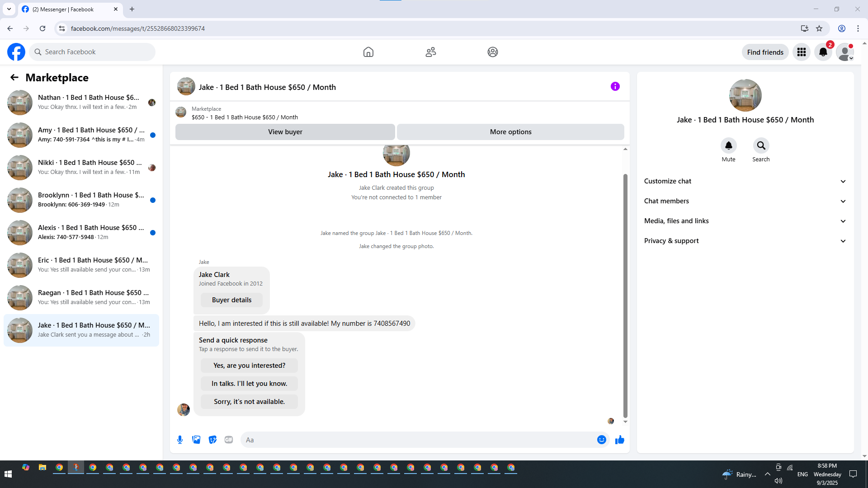868x488 pixels.
Task: Open the Rainy weather widget in the taskbar
Action: (x=739, y=474)
